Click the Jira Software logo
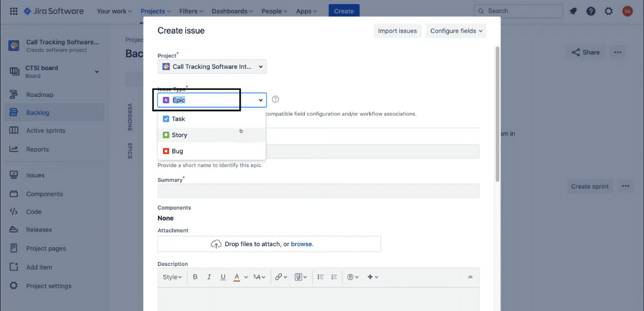This screenshot has width=644, height=311. pyautogui.click(x=54, y=11)
